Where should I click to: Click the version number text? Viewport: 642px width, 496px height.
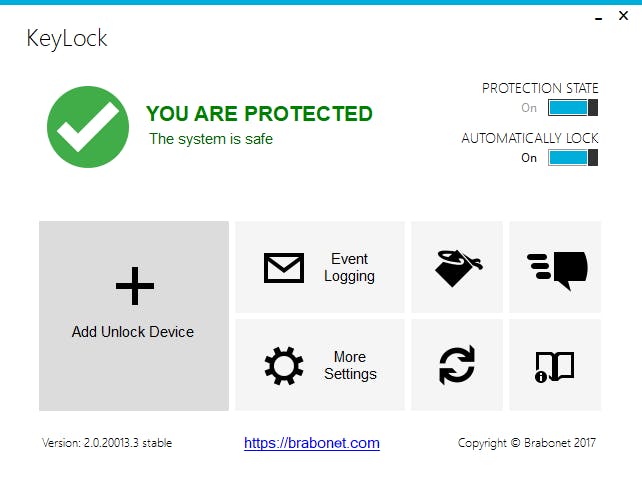(106, 443)
